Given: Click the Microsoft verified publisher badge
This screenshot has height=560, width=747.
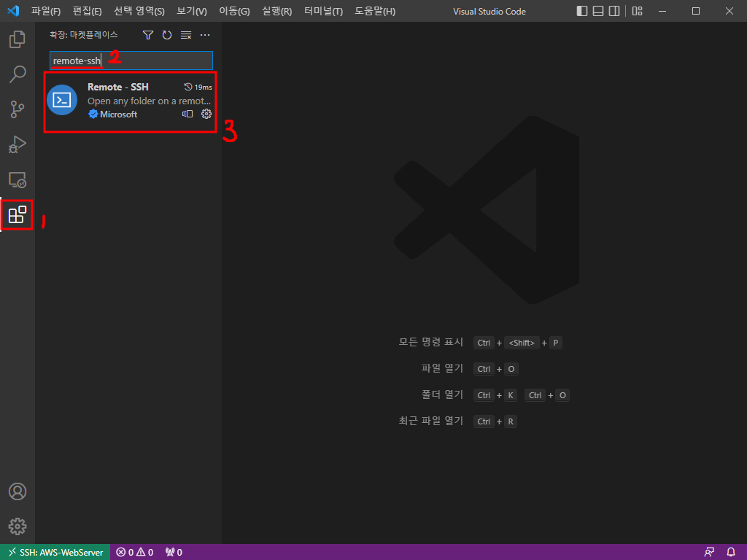Looking at the screenshot, I should [93, 114].
